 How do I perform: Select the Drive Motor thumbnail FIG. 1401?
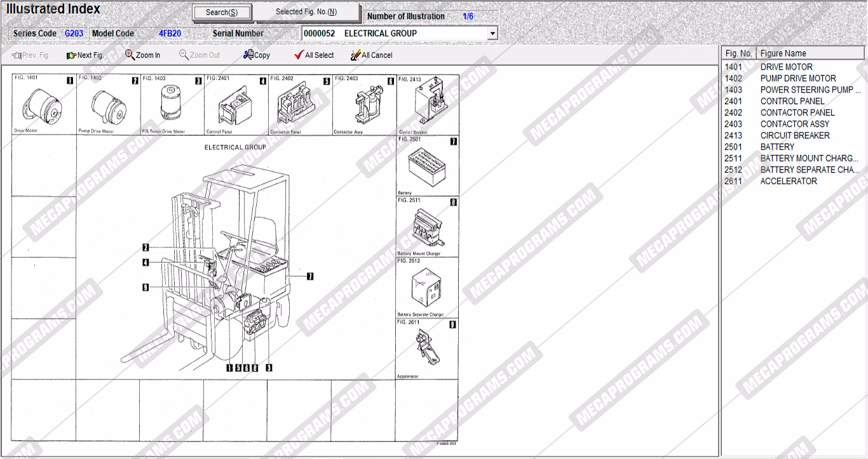pos(44,105)
